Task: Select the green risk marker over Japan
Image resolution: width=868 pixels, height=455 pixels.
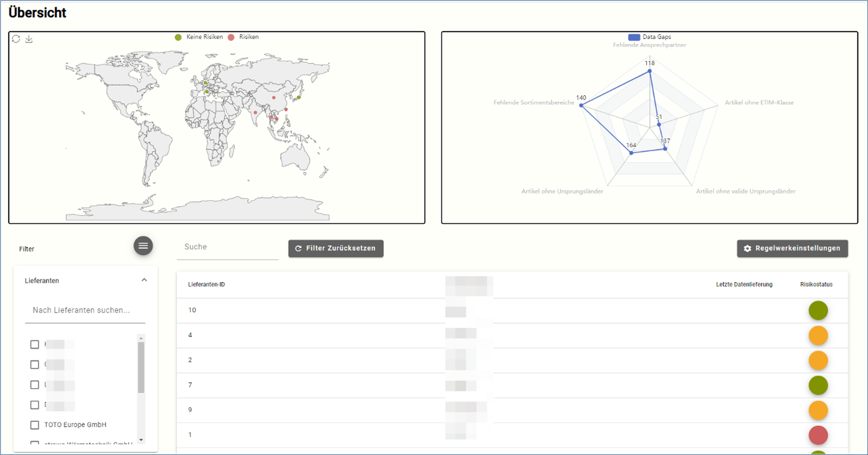Action: [x=299, y=97]
